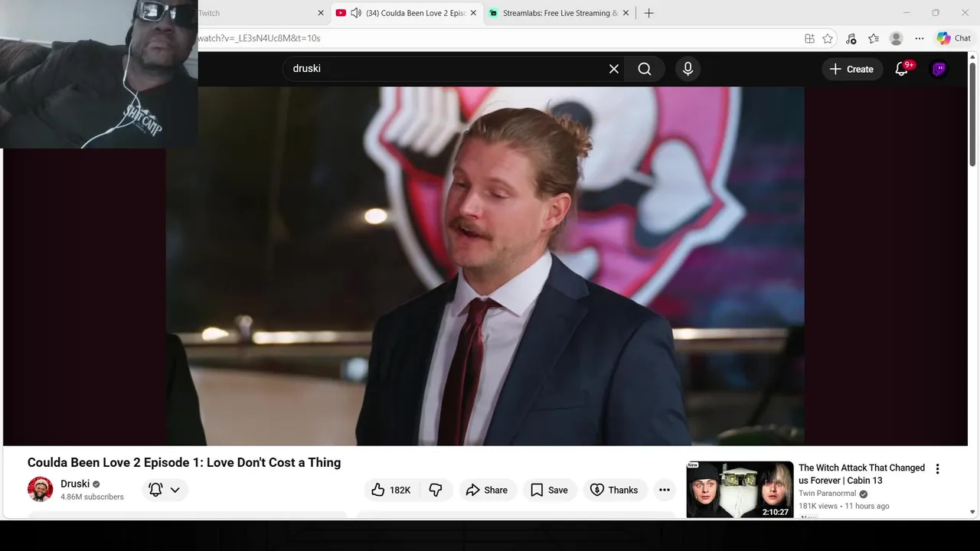This screenshot has width=980, height=551.
Task: Click the video player to pause
Action: coord(485,266)
